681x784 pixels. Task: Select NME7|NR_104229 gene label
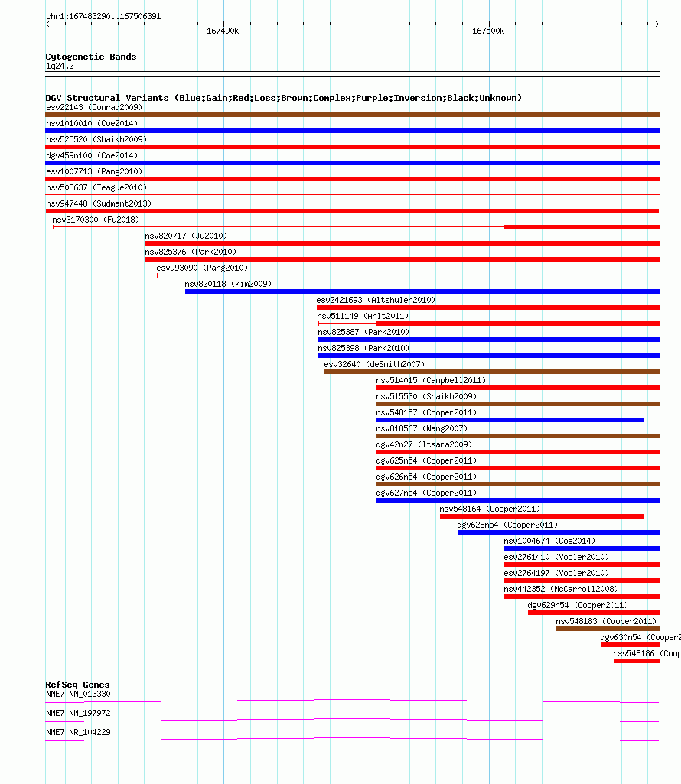click(78, 732)
